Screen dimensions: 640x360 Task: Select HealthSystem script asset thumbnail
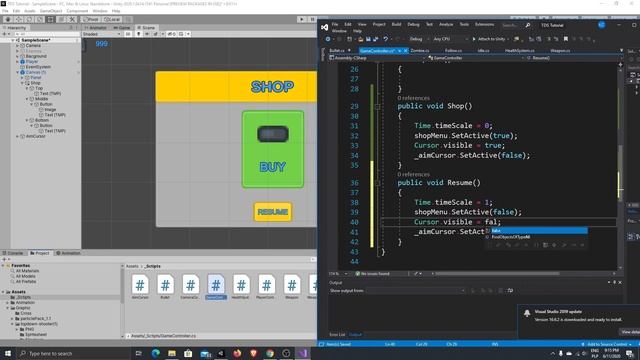(x=241, y=287)
